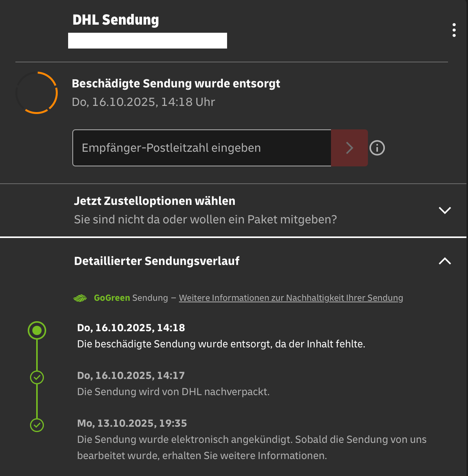This screenshot has width=468, height=476.
Task: Expand the Zustelloptionen section chevron
Action: click(x=445, y=210)
